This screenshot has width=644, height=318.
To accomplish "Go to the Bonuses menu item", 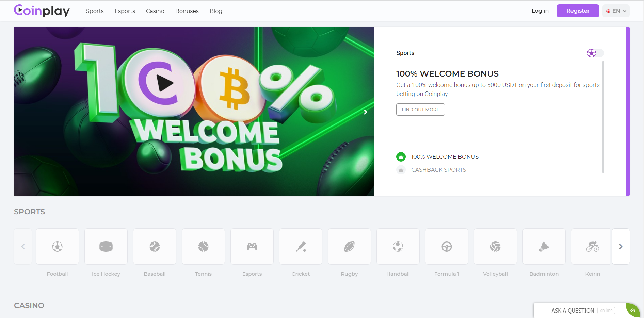I will coord(187,11).
